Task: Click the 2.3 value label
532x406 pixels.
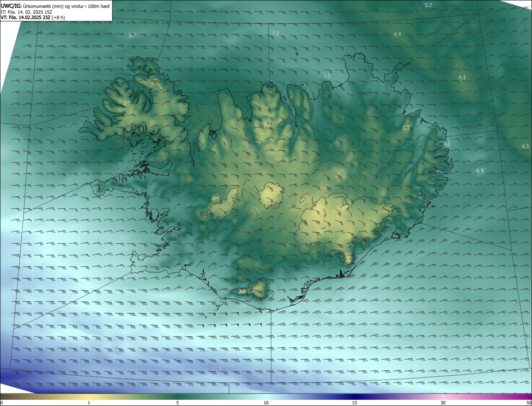Action: [216, 198]
